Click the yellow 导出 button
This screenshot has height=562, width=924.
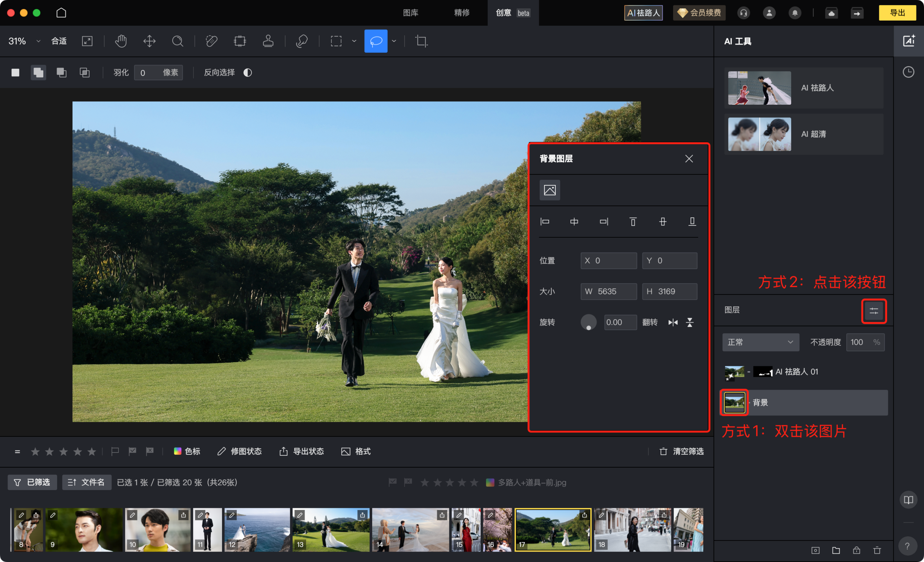(x=897, y=13)
